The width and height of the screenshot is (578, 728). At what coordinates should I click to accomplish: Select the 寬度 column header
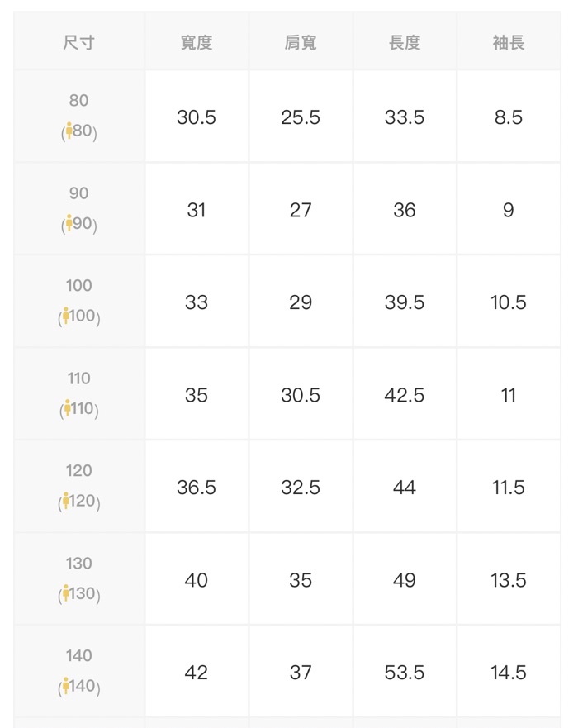click(x=197, y=43)
